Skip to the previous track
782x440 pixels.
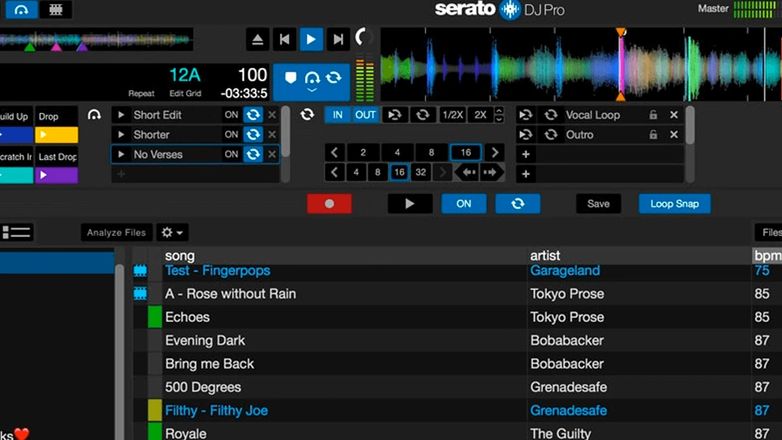[x=284, y=39]
